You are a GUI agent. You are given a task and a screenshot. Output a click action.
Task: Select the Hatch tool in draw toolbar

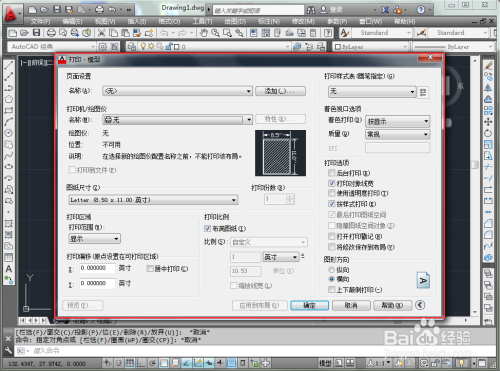click(x=9, y=223)
